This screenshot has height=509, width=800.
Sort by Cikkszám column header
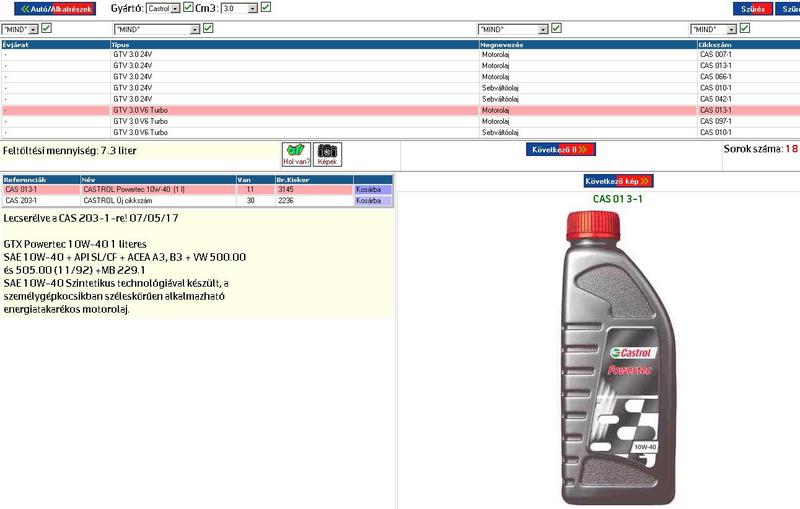click(748, 45)
